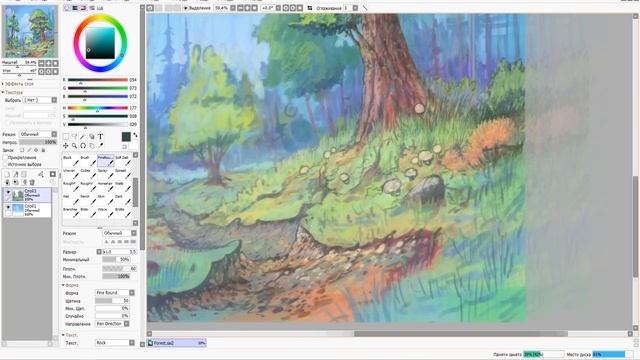Open the stabilizer value dropdown in toolbar
640x360 pixels.
pos(355,8)
